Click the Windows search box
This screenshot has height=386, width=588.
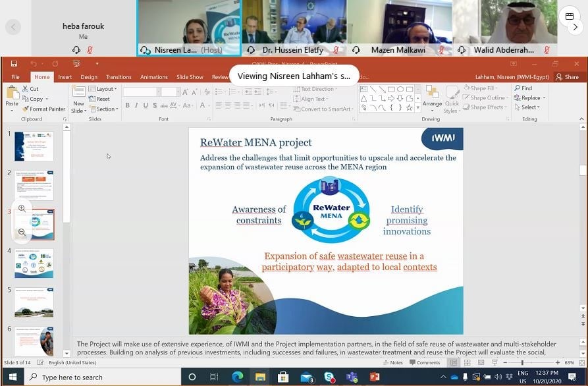pos(103,377)
